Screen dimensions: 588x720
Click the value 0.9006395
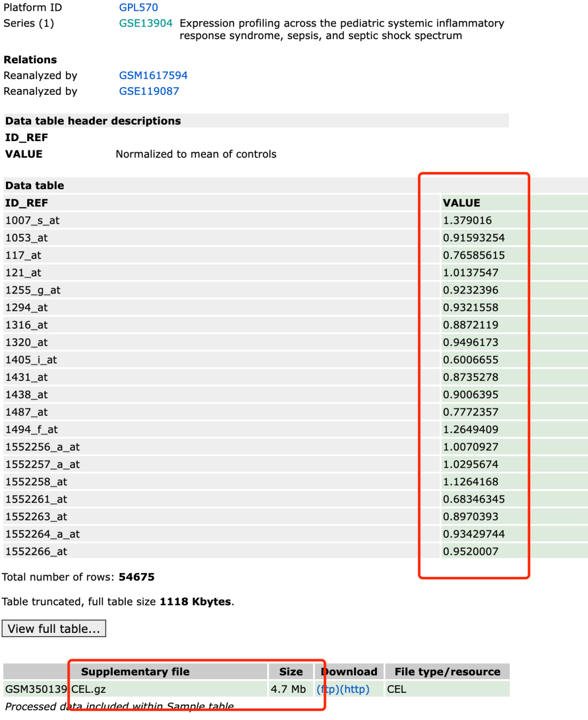[x=471, y=395]
